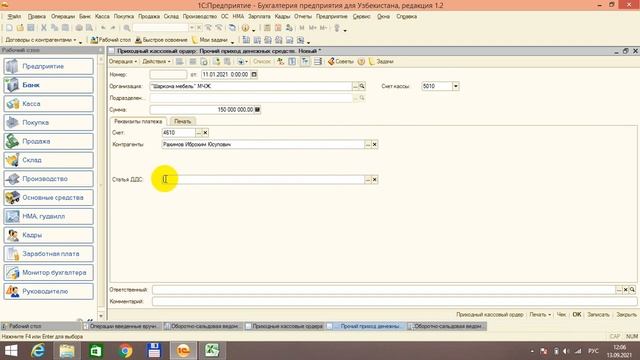This screenshot has height=360, width=640.
Task: Click the help question icon in form toolbar
Action: [x=361, y=62]
